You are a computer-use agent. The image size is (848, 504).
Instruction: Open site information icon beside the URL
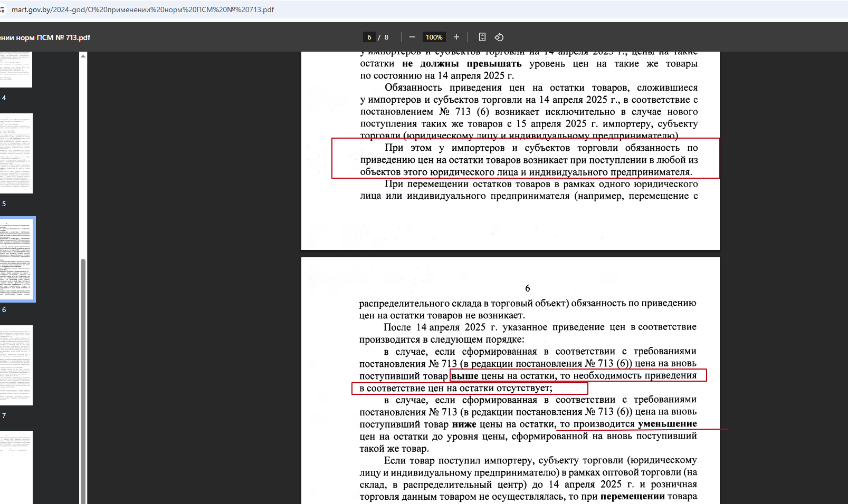click(2, 9)
